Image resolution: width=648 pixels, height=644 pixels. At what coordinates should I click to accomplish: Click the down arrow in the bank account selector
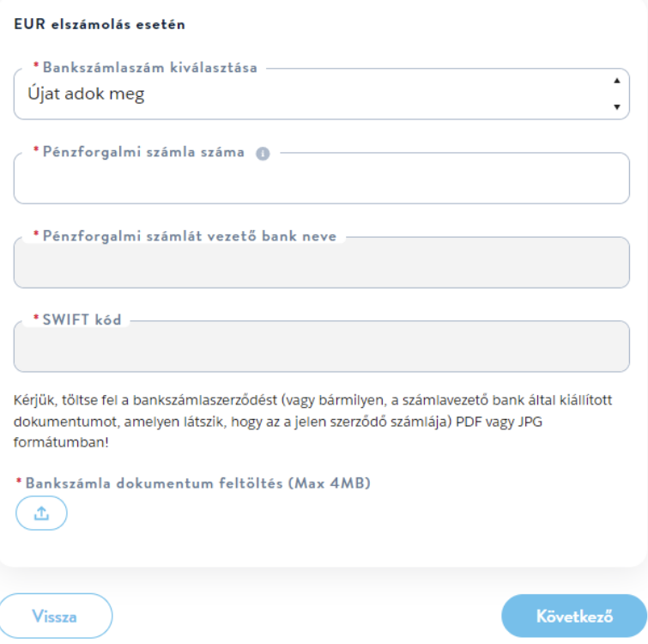click(616, 107)
